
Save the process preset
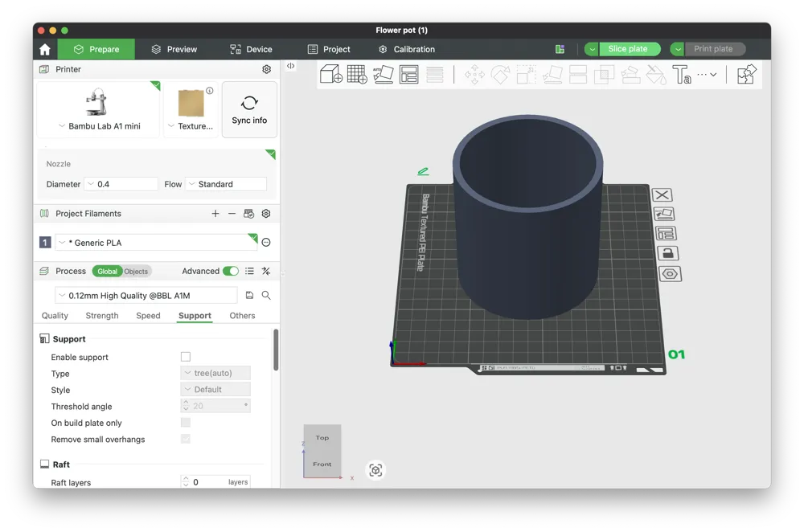pyautogui.click(x=250, y=295)
